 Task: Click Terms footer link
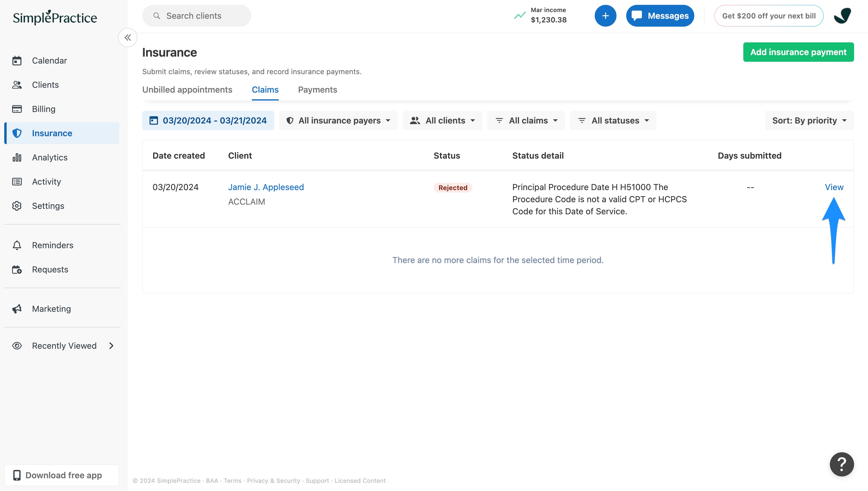233,480
